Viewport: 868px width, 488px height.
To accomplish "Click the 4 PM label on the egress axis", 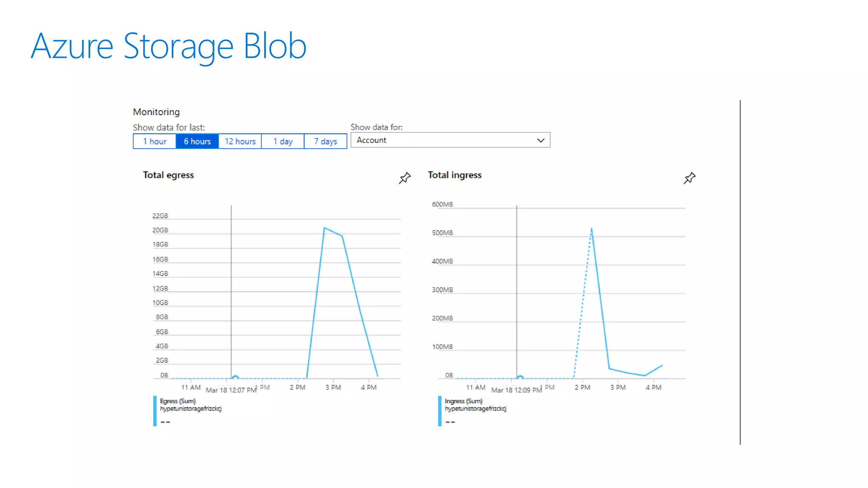I will click(369, 388).
